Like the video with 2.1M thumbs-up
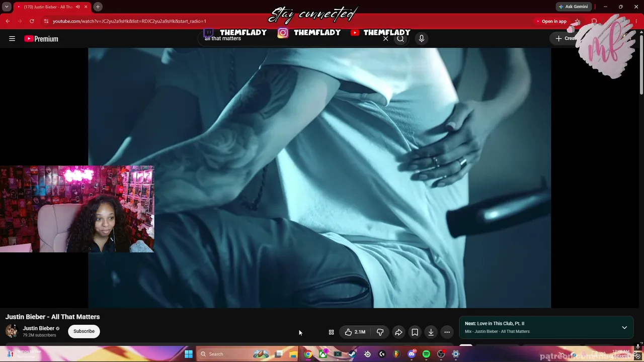644x362 pixels. click(355, 332)
